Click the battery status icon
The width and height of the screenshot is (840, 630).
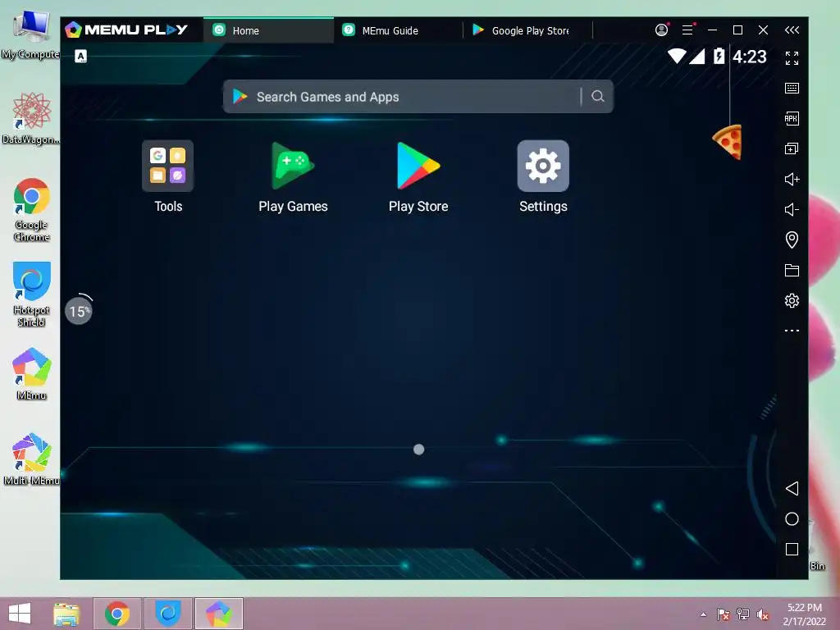tap(719, 56)
